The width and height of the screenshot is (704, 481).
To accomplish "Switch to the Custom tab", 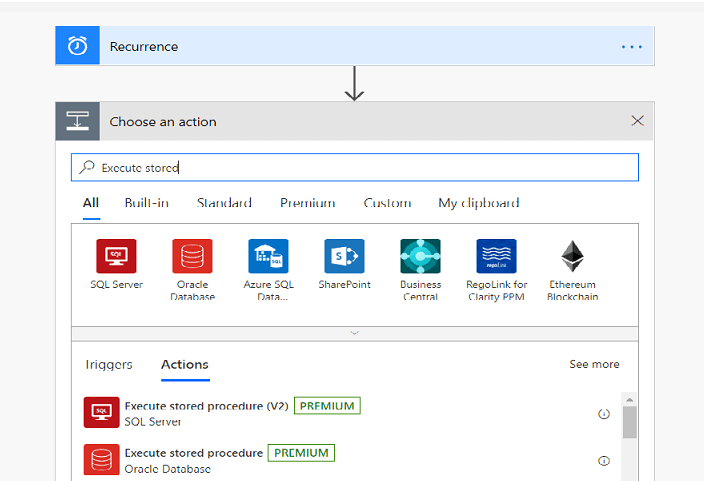I will [387, 203].
